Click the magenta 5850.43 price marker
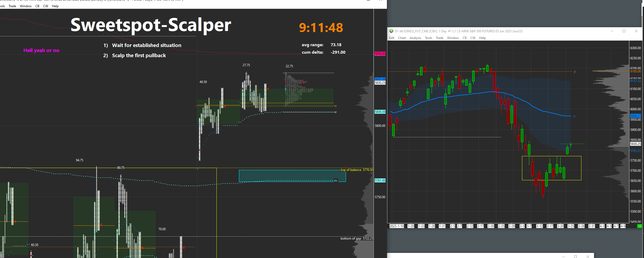The width and height of the screenshot is (644, 258). pos(380,54)
